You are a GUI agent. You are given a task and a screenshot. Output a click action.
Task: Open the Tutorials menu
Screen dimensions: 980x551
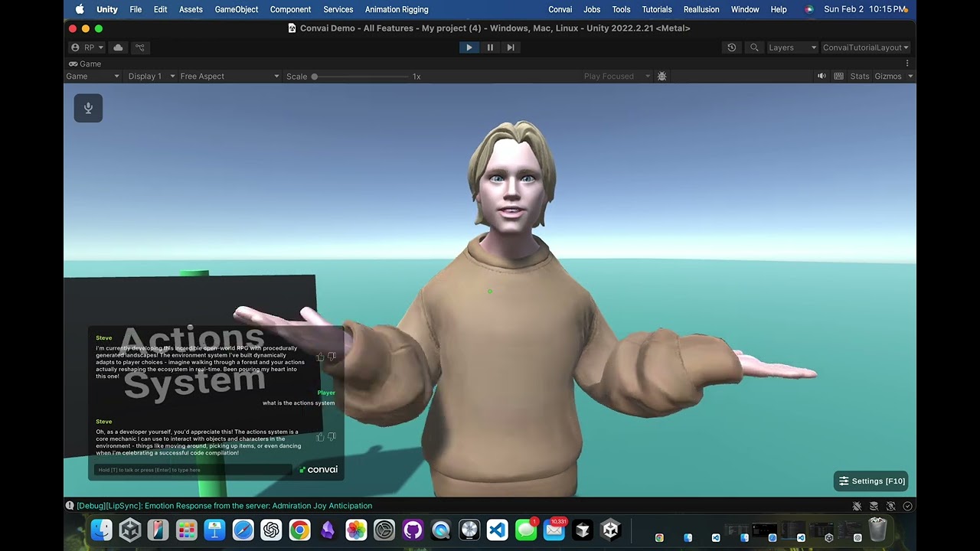click(x=657, y=9)
